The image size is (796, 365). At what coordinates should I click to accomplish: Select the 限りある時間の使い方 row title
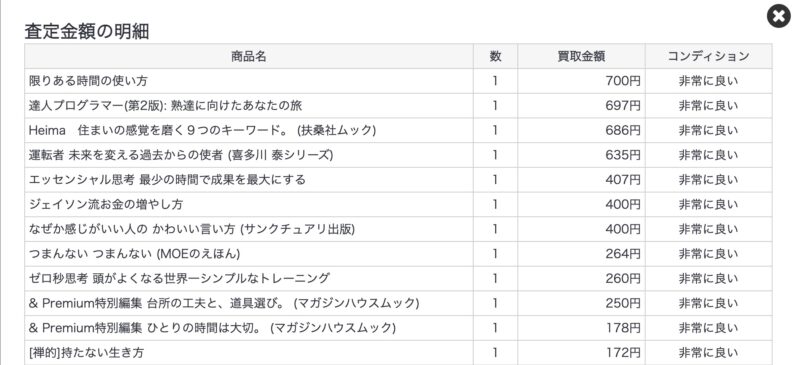click(88, 81)
